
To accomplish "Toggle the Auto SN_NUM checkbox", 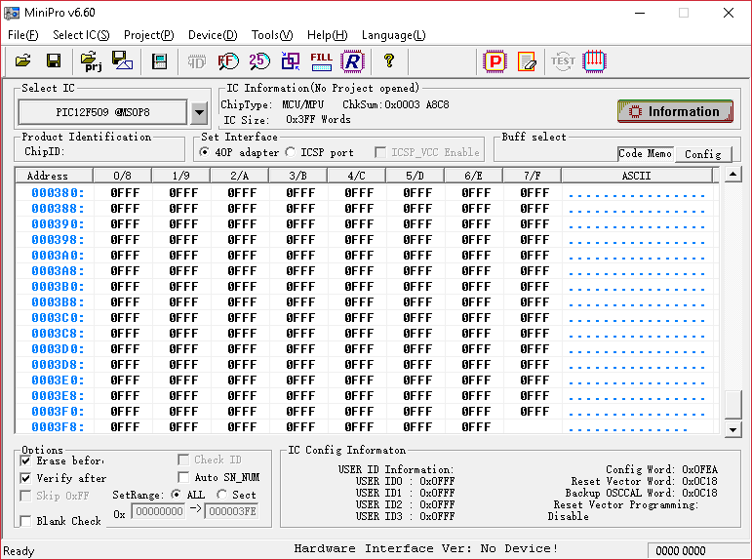I will 183,477.
